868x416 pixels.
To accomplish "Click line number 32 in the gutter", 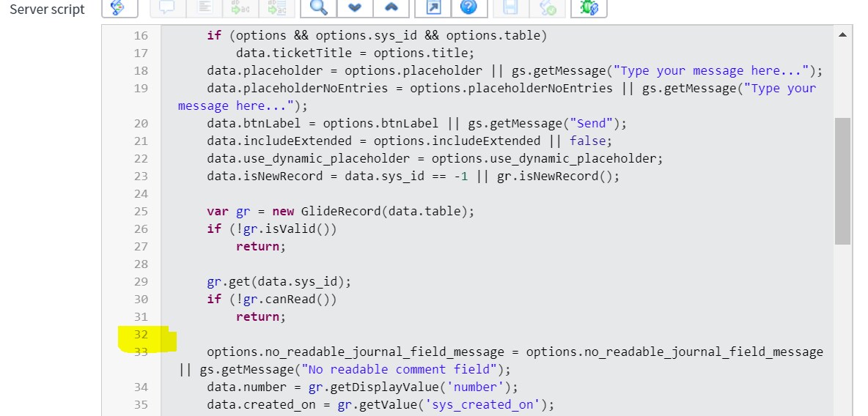I will click(141, 334).
